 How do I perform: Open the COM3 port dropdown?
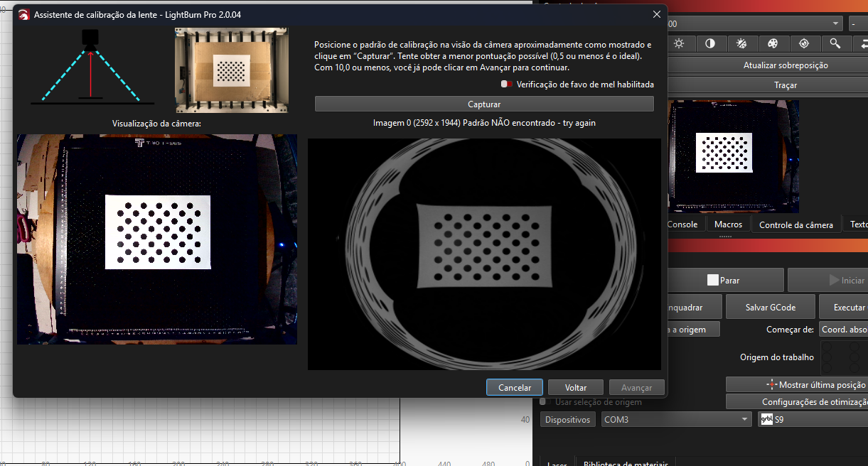[x=676, y=420]
